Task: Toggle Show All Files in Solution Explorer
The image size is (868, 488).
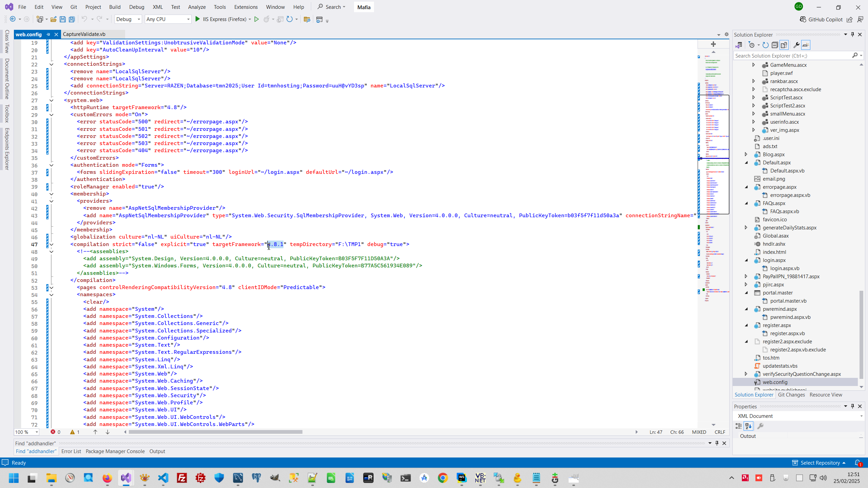Action: (x=784, y=45)
